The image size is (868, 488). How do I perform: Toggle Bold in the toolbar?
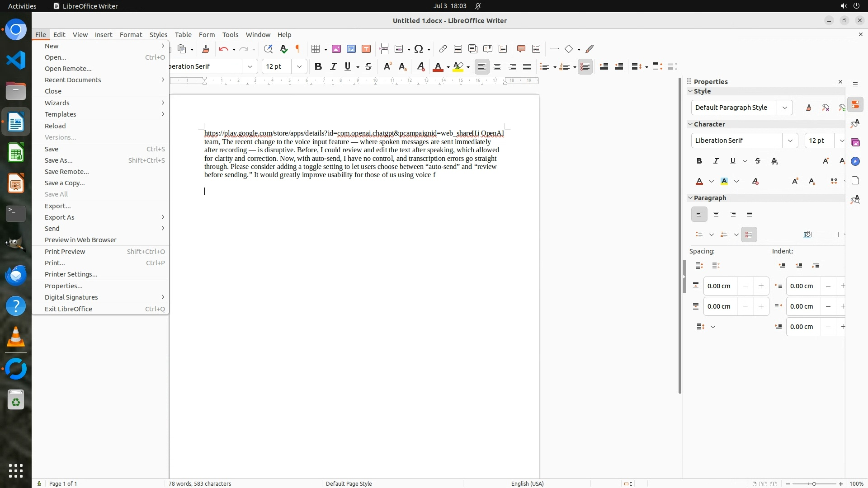point(318,66)
